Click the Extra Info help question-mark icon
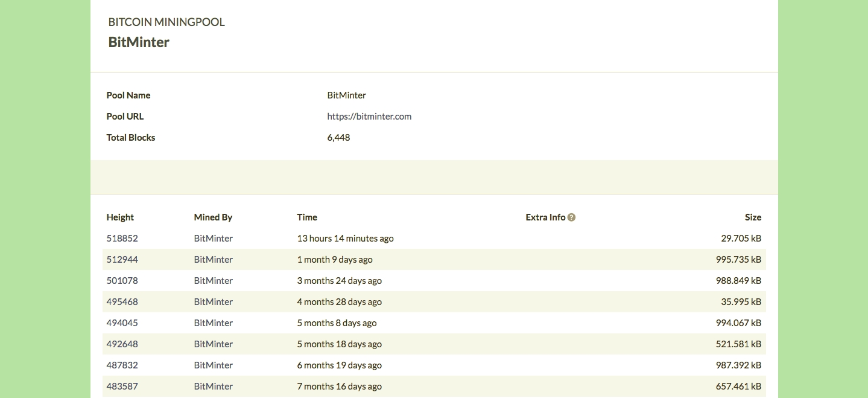This screenshot has width=868, height=398. tap(571, 217)
